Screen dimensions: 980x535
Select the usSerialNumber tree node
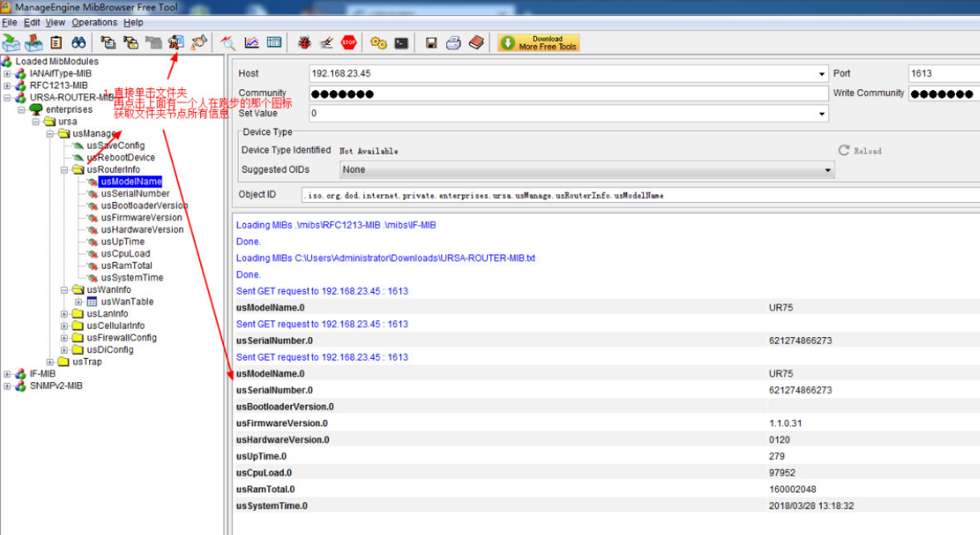(x=135, y=194)
